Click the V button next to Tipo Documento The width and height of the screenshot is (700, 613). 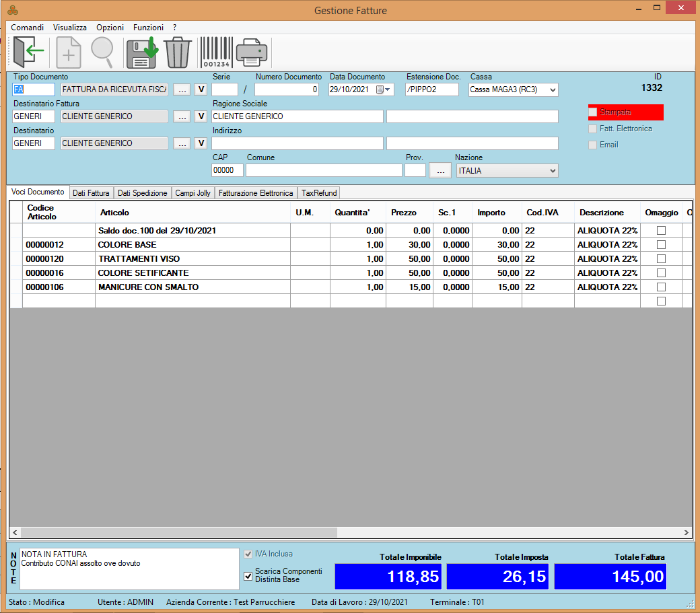click(201, 89)
